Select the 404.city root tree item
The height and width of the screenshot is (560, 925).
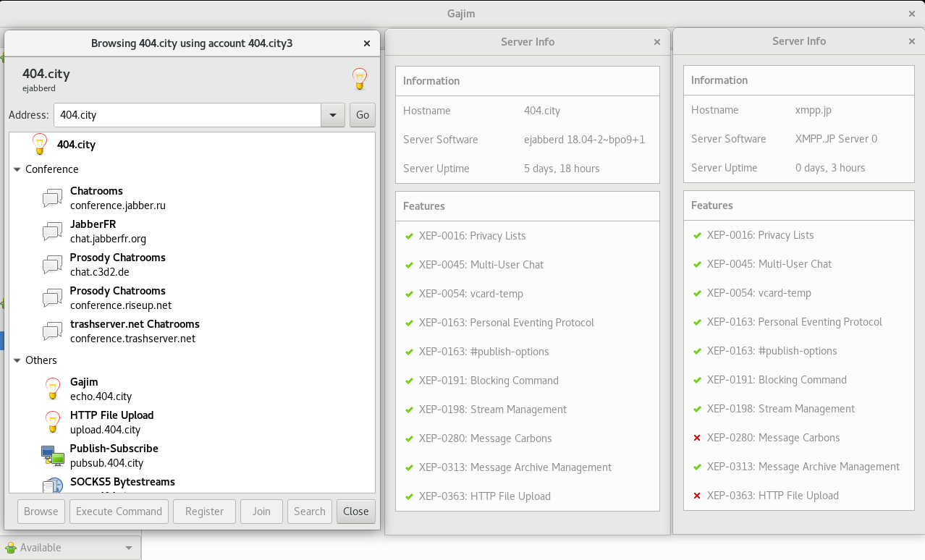click(76, 145)
